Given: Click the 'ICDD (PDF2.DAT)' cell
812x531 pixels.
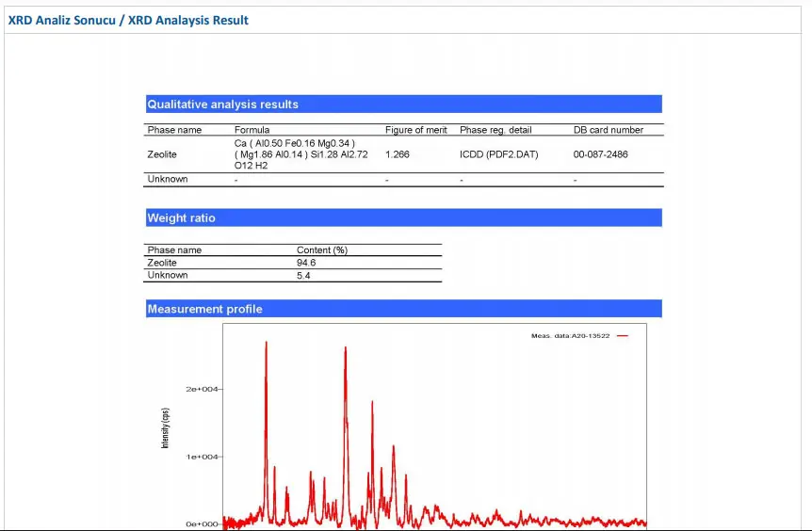Looking at the screenshot, I should (498, 154).
